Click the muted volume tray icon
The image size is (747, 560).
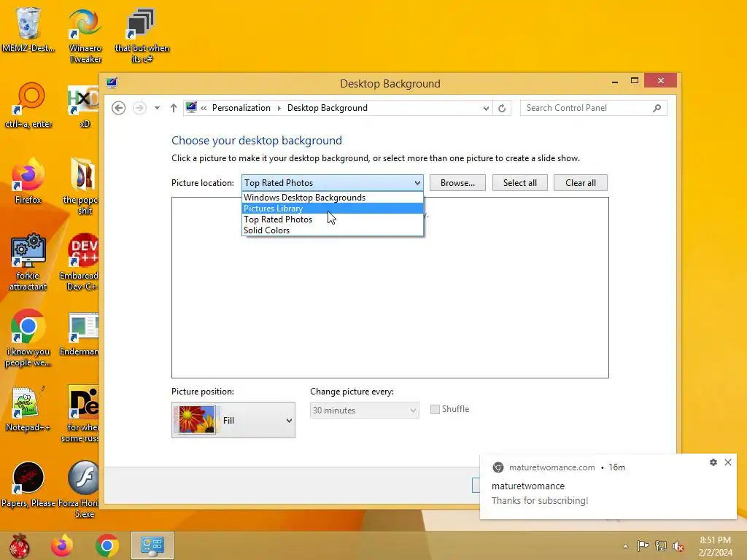678,546
